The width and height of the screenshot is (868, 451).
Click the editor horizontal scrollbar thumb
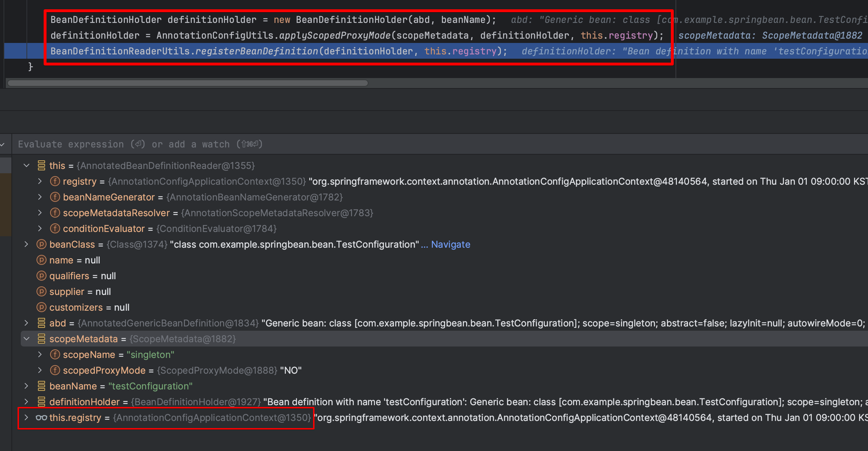pos(187,83)
